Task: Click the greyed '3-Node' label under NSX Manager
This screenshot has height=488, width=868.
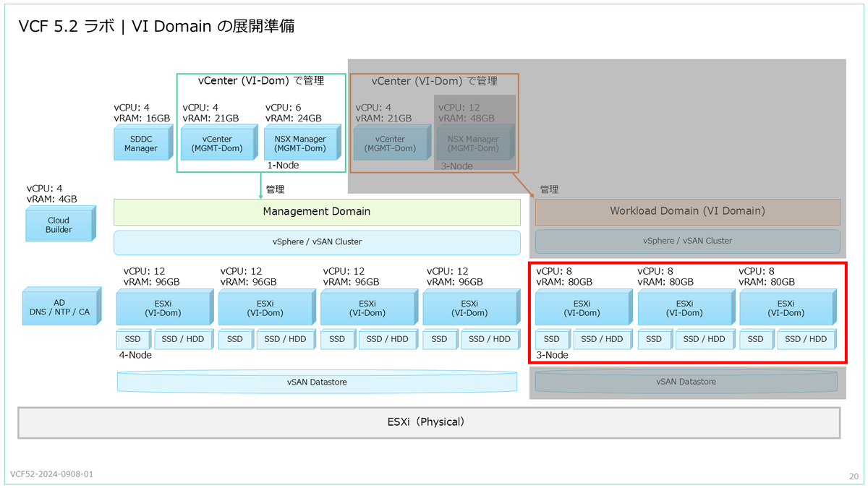Action: 457,166
